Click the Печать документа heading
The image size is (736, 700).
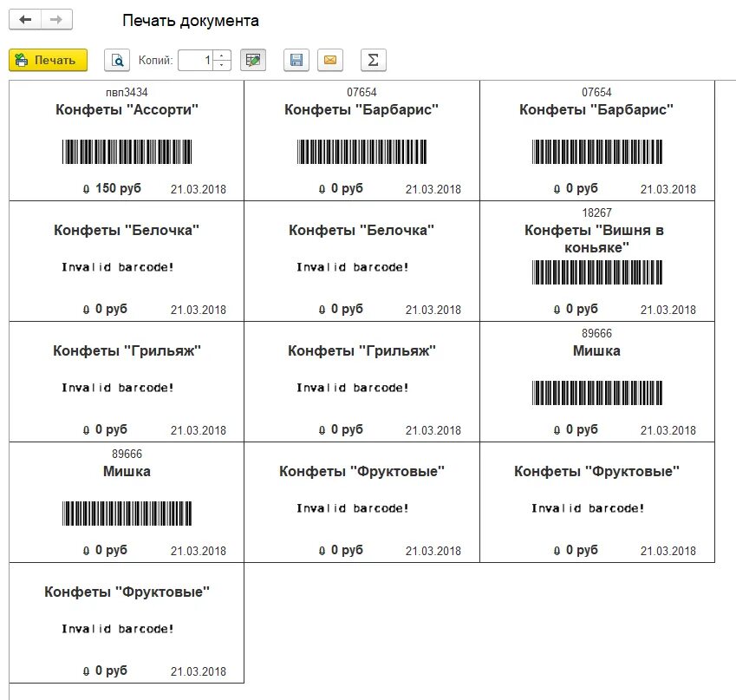(191, 21)
